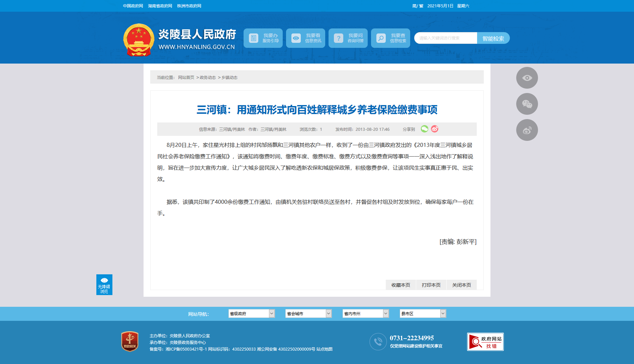
Task: Open the gray eye icon in right sidebar
Action: tap(527, 78)
